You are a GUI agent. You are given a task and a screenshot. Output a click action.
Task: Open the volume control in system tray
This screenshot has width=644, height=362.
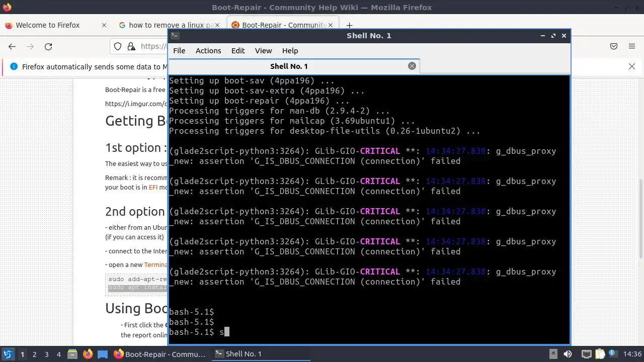568,354
